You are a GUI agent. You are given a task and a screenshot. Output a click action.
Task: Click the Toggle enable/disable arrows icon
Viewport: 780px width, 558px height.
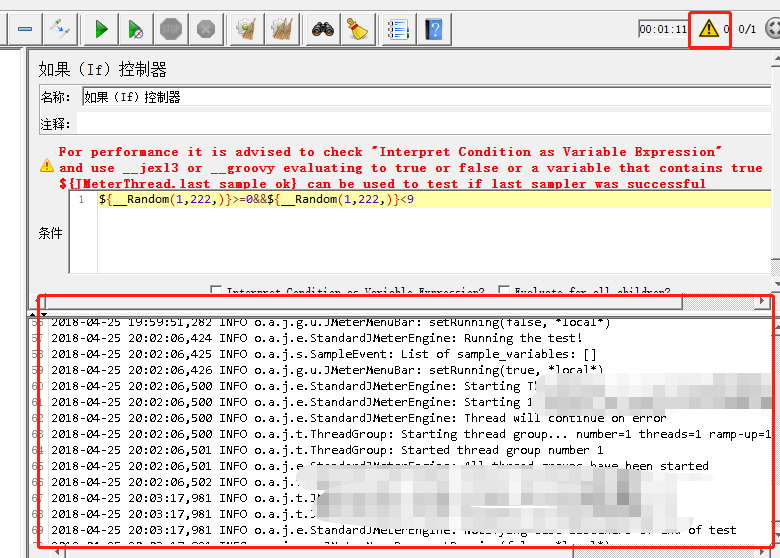point(60,29)
